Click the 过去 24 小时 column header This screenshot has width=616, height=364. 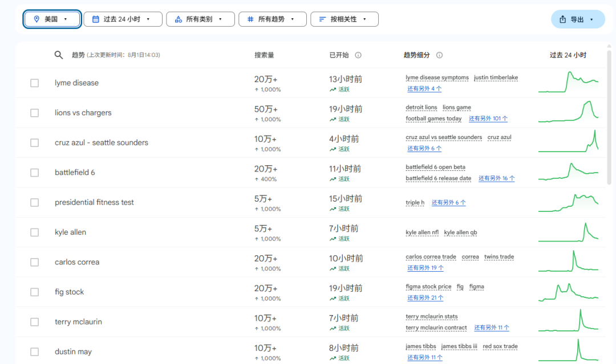click(x=568, y=55)
